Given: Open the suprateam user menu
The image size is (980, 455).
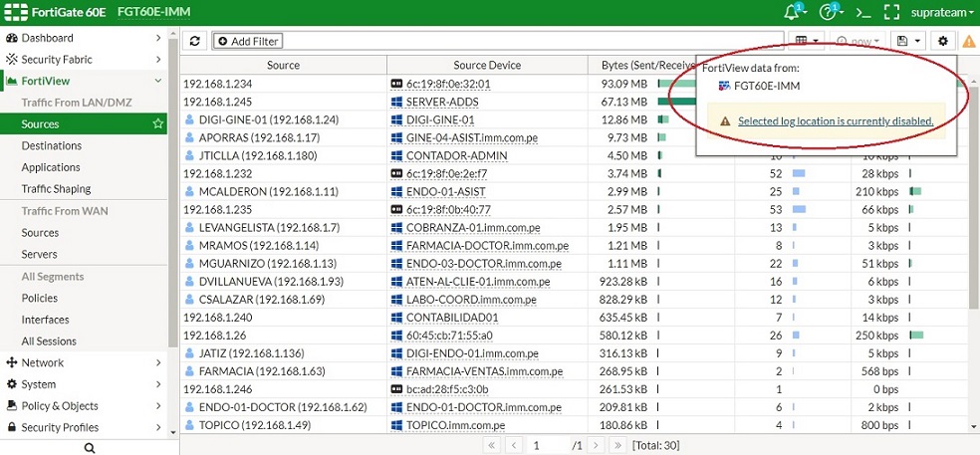Looking at the screenshot, I should tap(942, 13).
